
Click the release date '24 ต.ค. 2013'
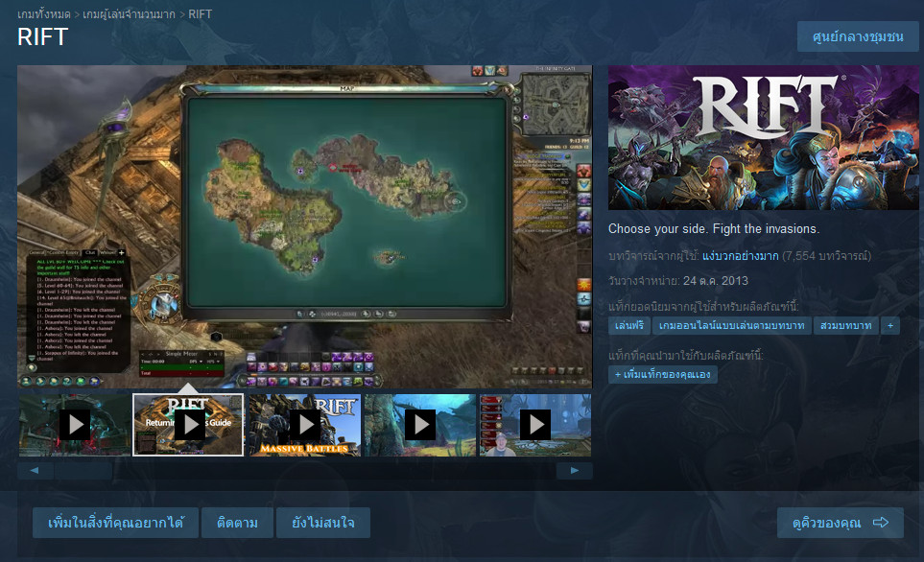coord(716,281)
